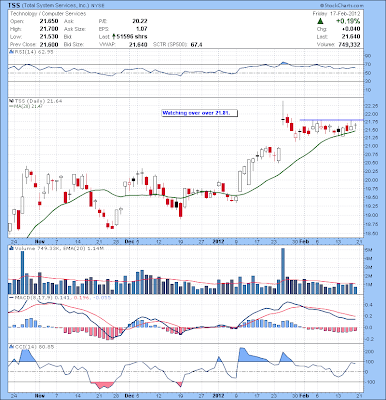Click the Low value 21.530

click(x=49, y=37)
